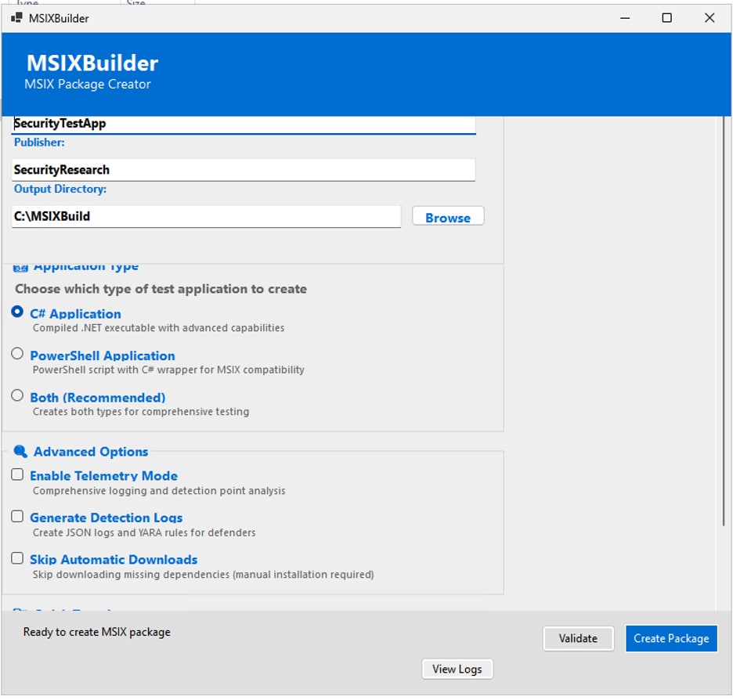Enable Telemetry Mode checkbox
The image size is (733, 700).
(17, 474)
